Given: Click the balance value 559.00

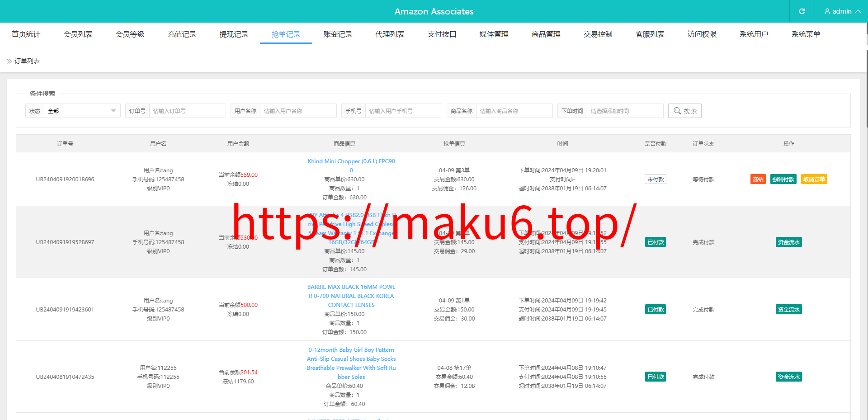Looking at the screenshot, I should coord(249,175).
